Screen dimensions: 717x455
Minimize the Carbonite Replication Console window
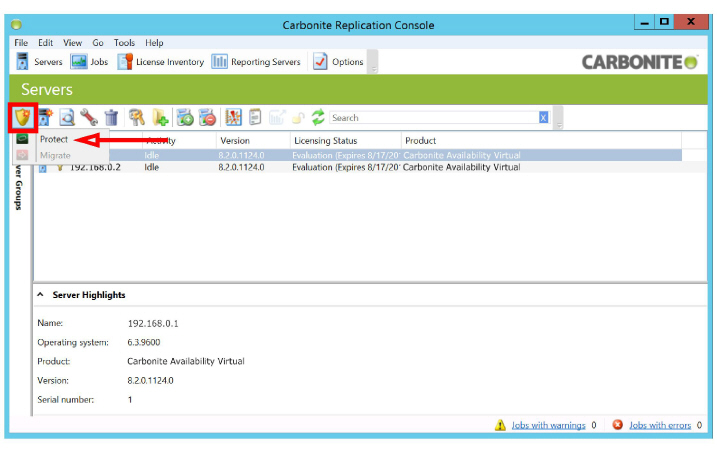tap(645, 22)
